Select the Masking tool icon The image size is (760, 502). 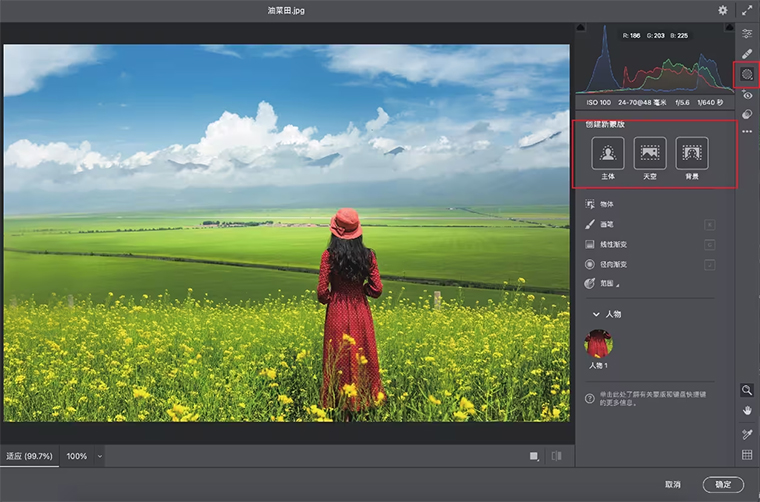point(747,74)
